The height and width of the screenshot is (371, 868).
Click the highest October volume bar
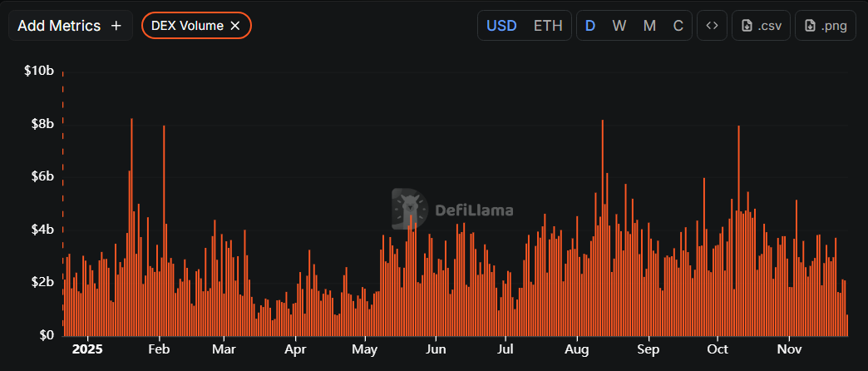coord(738,233)
